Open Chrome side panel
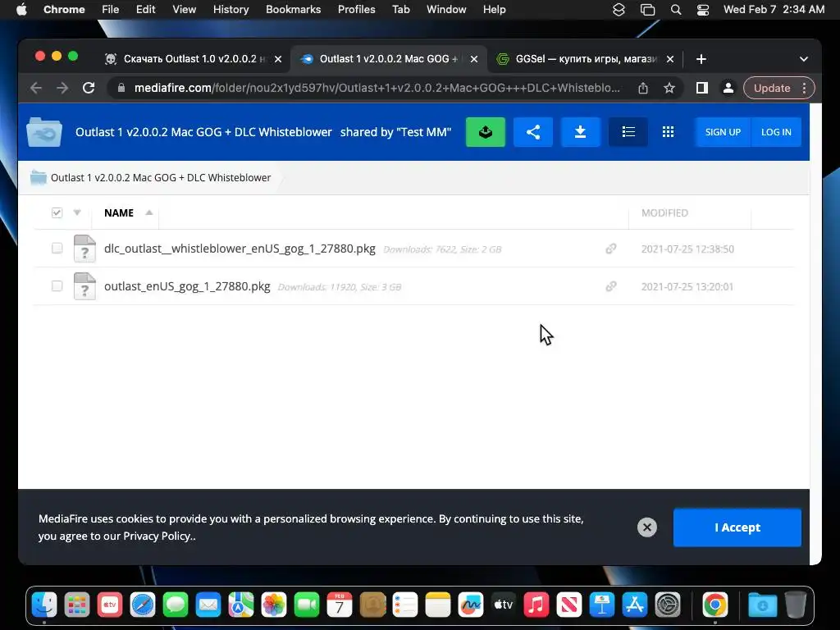The image size is (840, 630). pyautogui.click(x=702, y=88)
